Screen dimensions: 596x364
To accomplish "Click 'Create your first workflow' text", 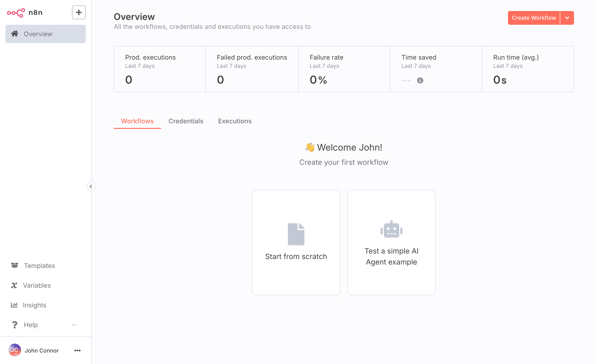I will [343, 162].
